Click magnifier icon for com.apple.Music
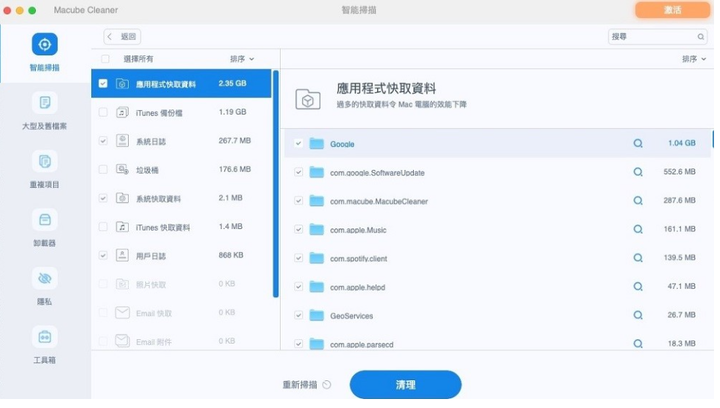Viewport: 720px width, 408px height. [638, 229]
